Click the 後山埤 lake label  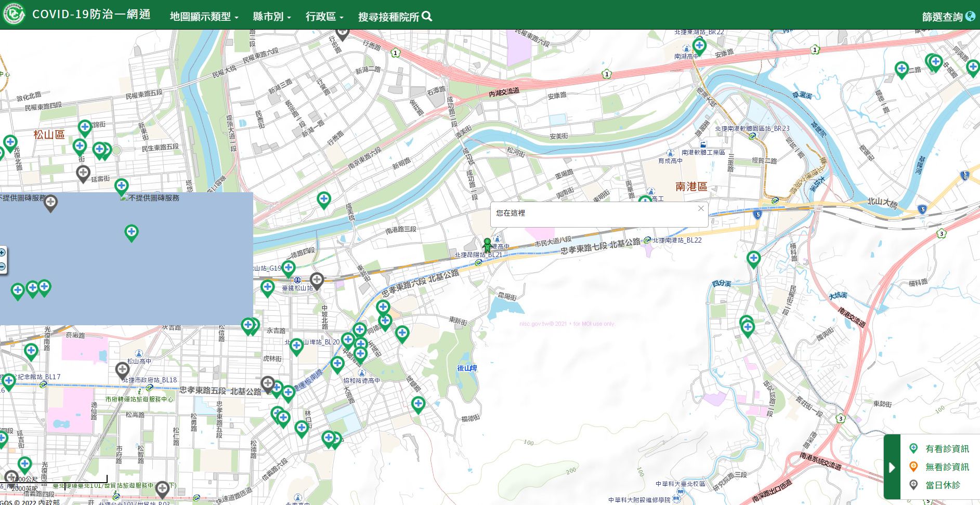(467, 368)
